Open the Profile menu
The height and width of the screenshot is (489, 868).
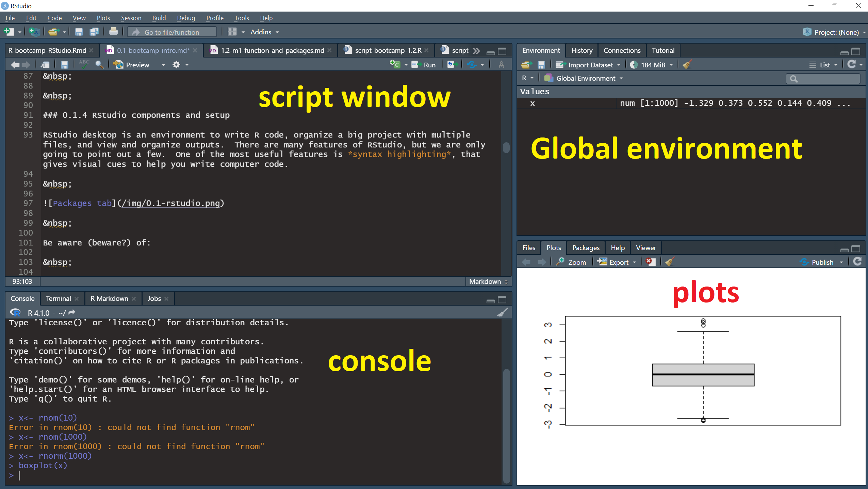pyautogui.click(x=215, y=18)
